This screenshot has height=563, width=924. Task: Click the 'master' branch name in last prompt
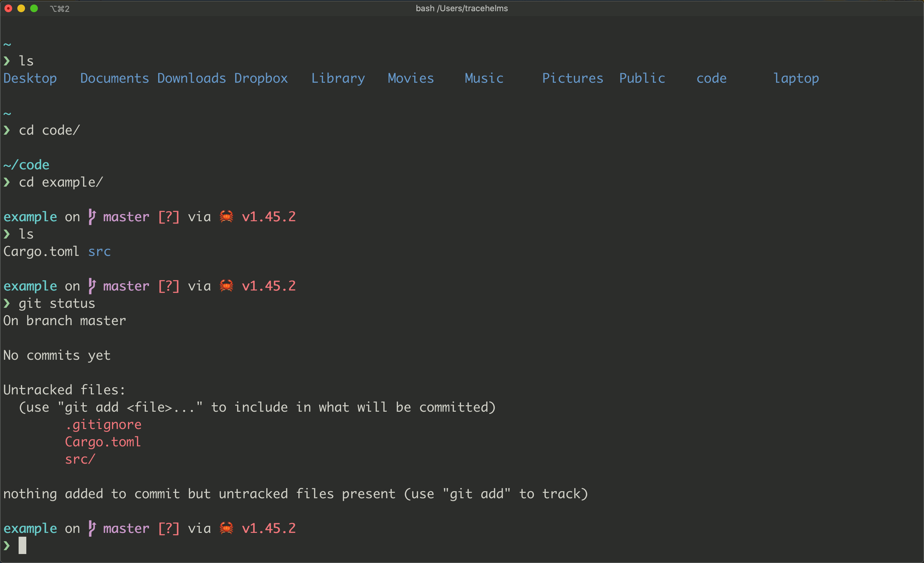(126, 528)
